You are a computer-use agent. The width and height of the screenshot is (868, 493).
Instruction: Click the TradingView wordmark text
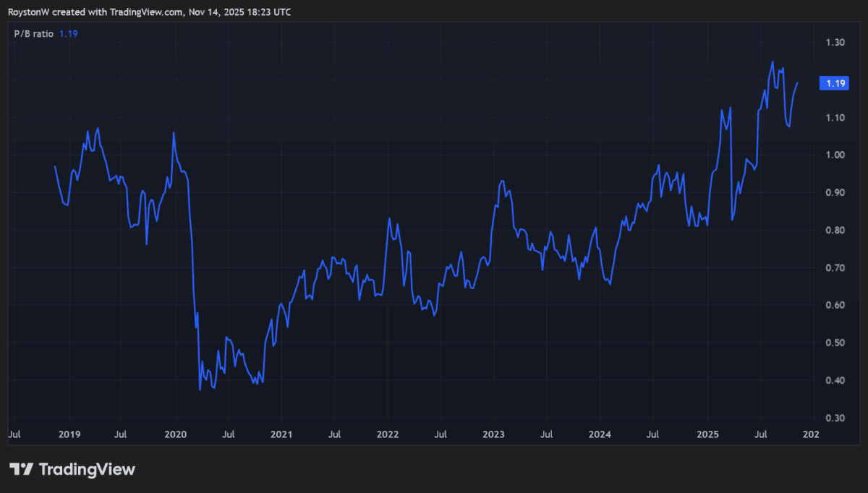[x=86, y=469]
